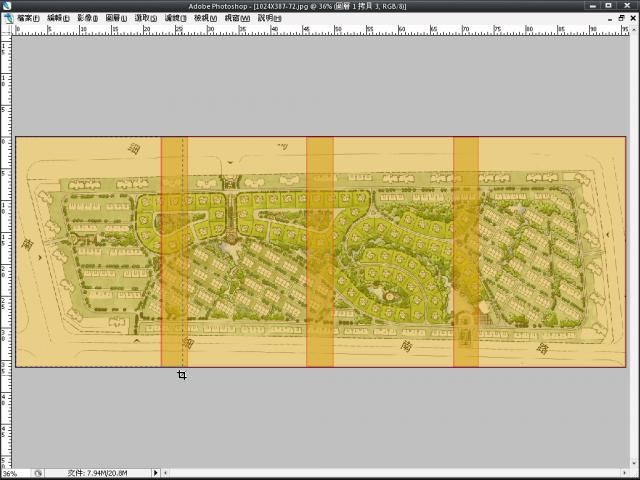Image resolution: width=640 pixels, height=480 pixels.
Task: Restore down the document window
Action: coord(620,18)
